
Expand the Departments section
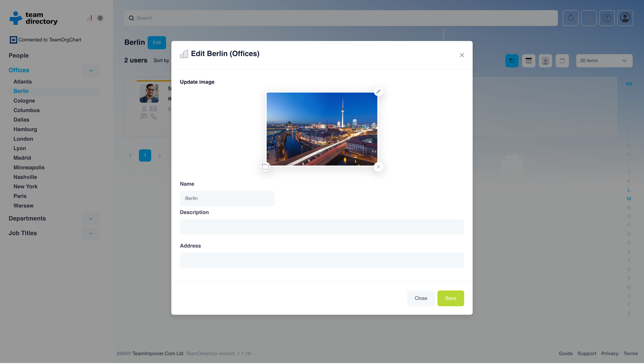(x=91, y=219)
